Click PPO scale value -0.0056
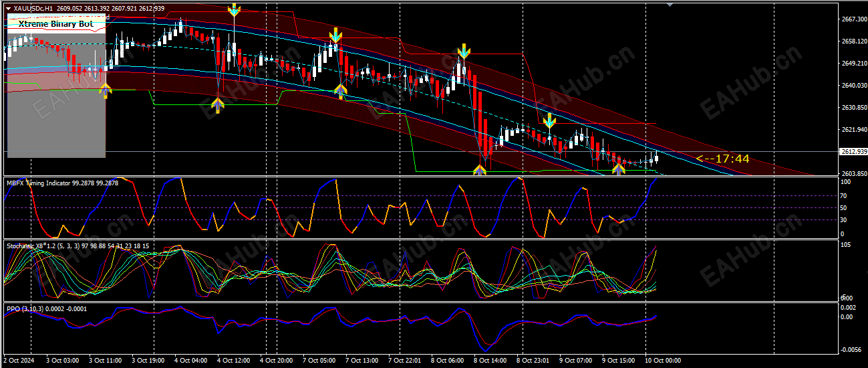This screenshot has width=868, height=368. point(851,350)
